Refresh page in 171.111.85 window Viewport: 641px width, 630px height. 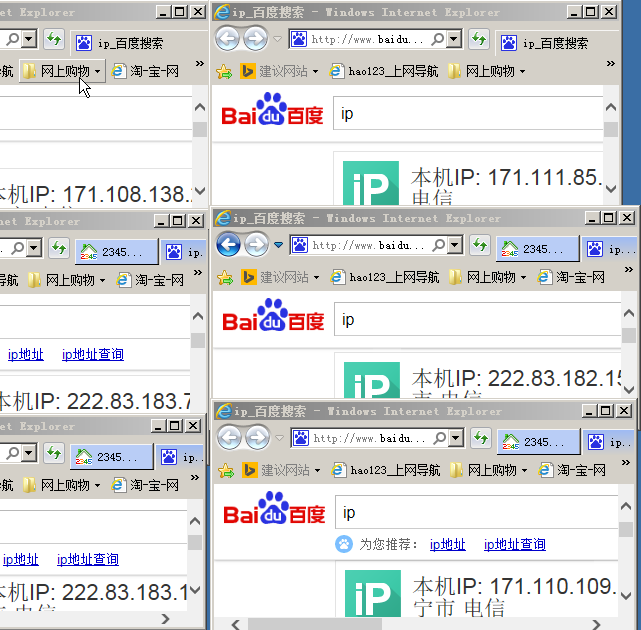click(x=479, y=39)
